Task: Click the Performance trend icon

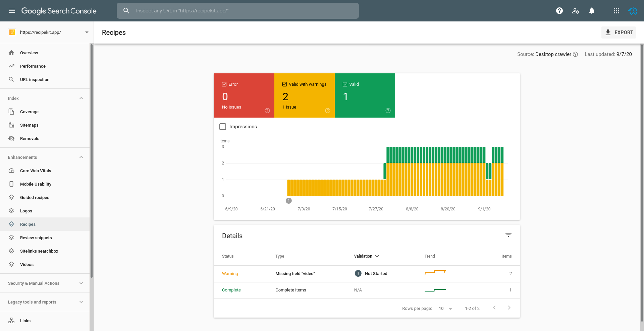Action: coord(11,66)
